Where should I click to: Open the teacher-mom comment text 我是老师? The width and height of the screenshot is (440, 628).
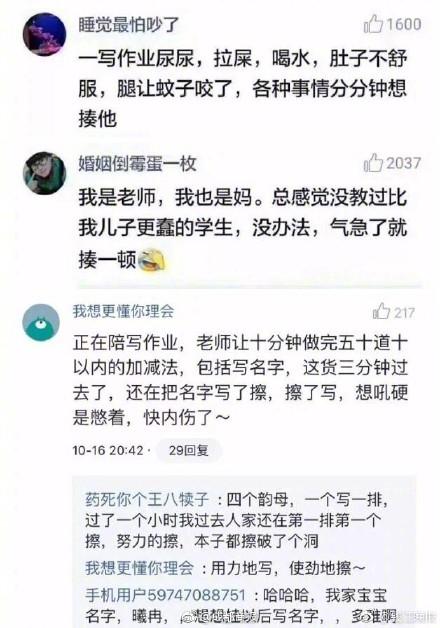pos(243,229)
